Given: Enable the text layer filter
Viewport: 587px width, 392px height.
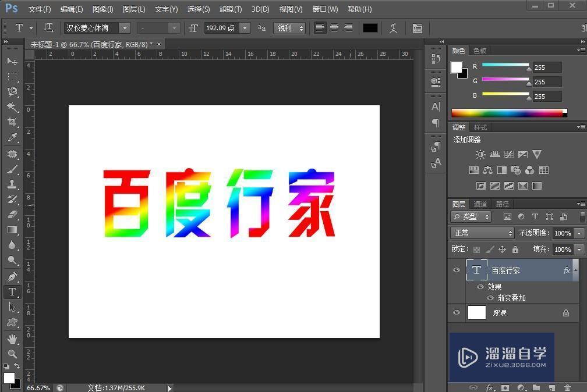Looking at the screenshot, I should [x=535, y=216].
